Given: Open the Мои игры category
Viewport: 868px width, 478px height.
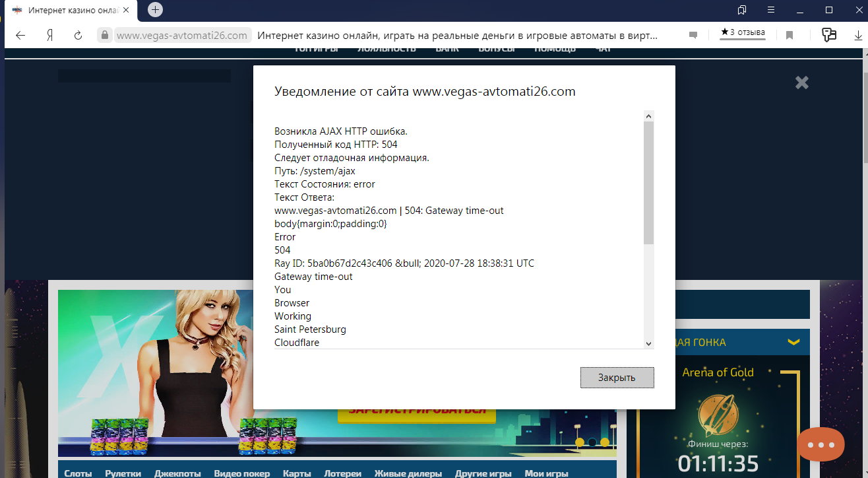Looking at the screenshot, I should [546, 473].
